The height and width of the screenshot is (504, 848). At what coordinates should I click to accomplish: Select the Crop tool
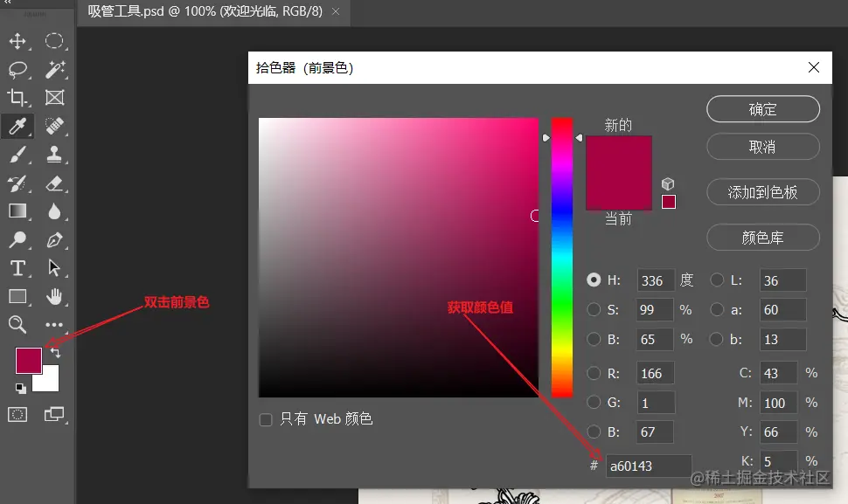pyautogui.click(x=19, y=98)
